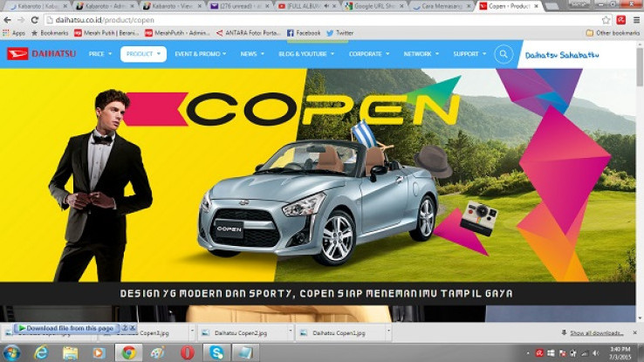Open the ANTARA Foto bookmark
This screenshot has height=362, width=644.
pyautogui.click(x=248, y=33)
